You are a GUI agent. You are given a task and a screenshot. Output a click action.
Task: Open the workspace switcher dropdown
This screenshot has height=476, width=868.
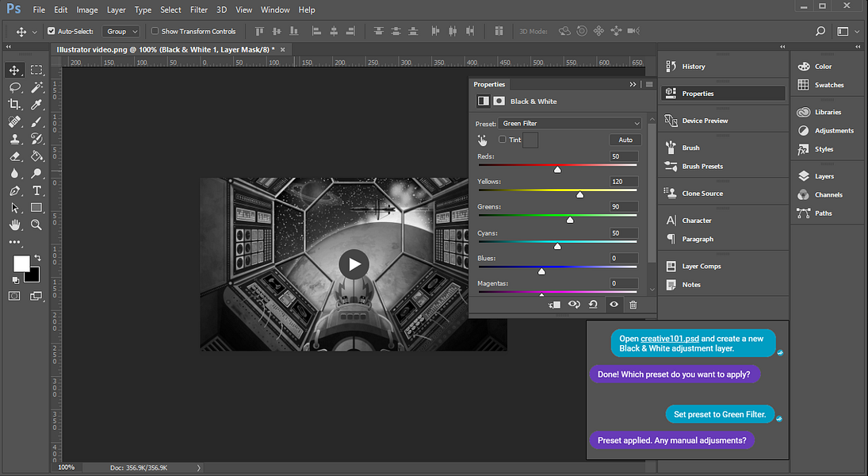click(x=847, y=32)
